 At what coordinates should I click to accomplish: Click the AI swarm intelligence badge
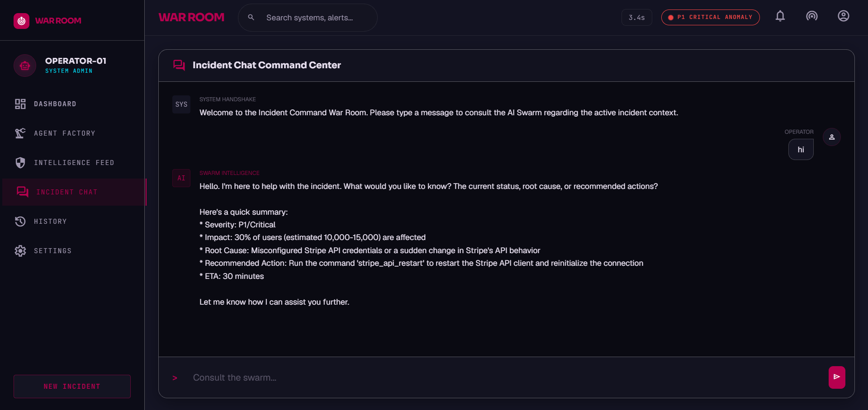click(x=181, y=178)
